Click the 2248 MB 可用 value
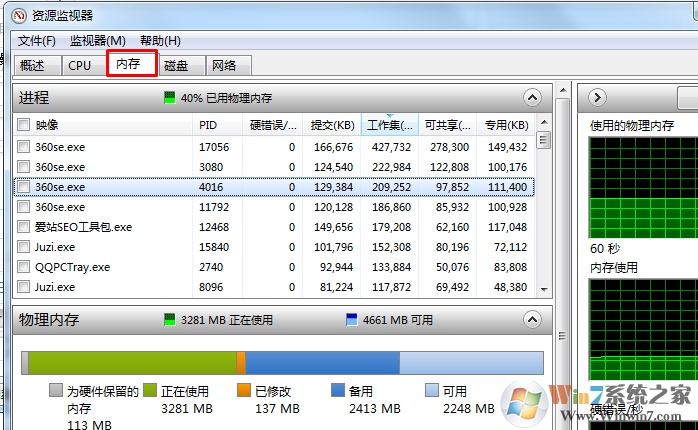The width and height of the screenshot is (698, 430). (x=469, y=408)
